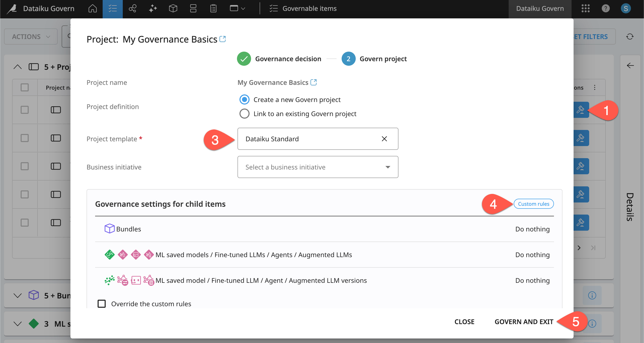Open the cube Bundles icon in the toolbar

click(173, 8)
